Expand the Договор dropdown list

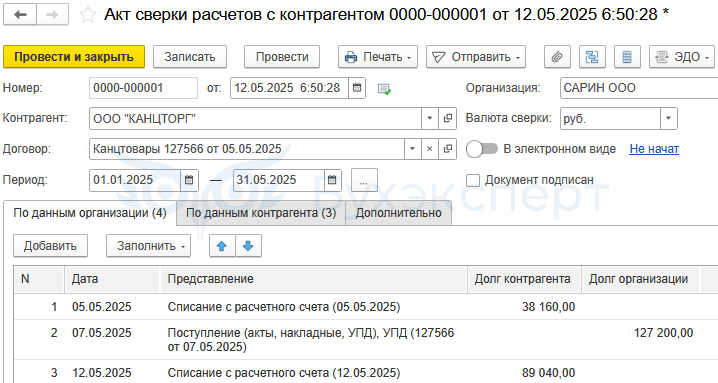(412, 149)
